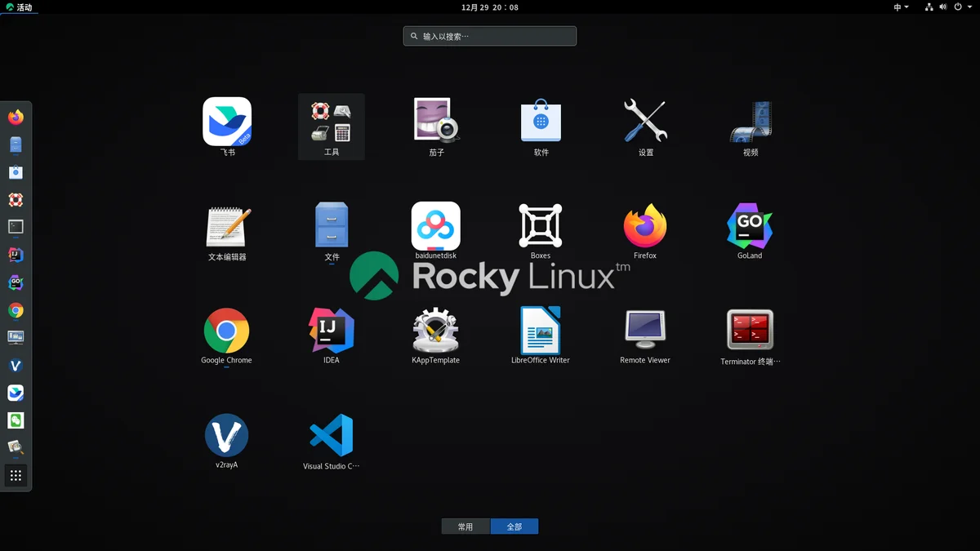Launch 飞书 from the app grid
The height and width of the screenshot is (551, 980).
(x=227, y=127)
